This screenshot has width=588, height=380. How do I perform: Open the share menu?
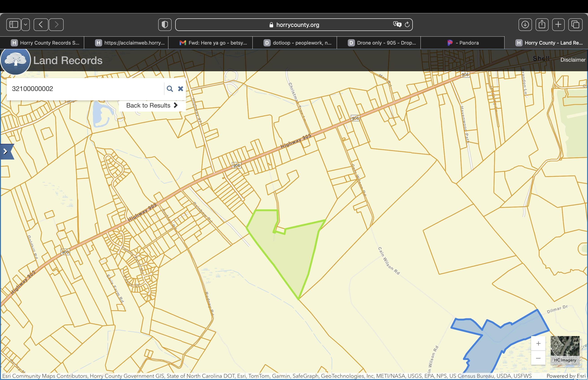542,25
